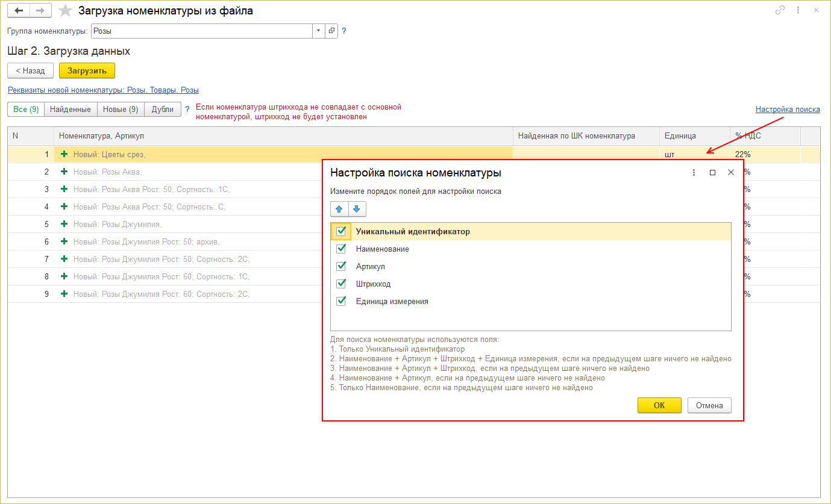Click the green plus icon in row 8 Сортность 1С
Viewport: 831px width, 504px height.
(64, 276)
